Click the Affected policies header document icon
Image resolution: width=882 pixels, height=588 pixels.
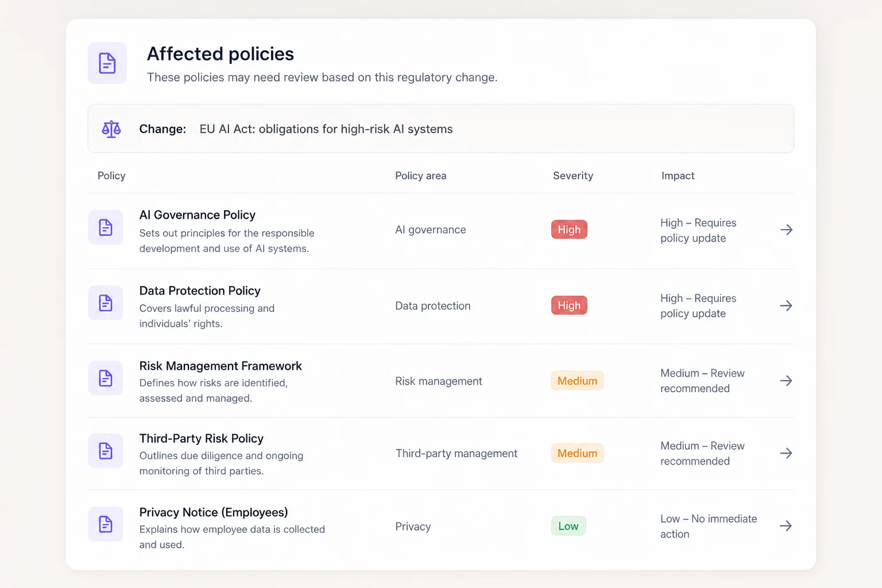(107, 63)
